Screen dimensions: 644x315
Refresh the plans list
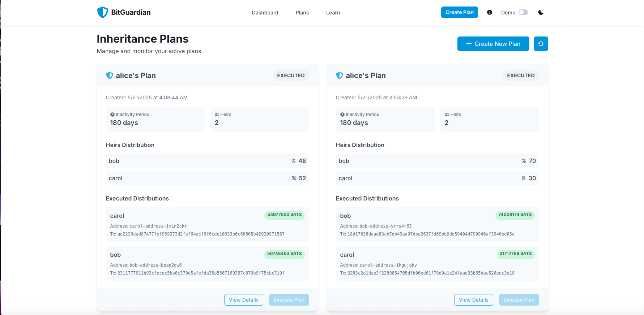541,44
